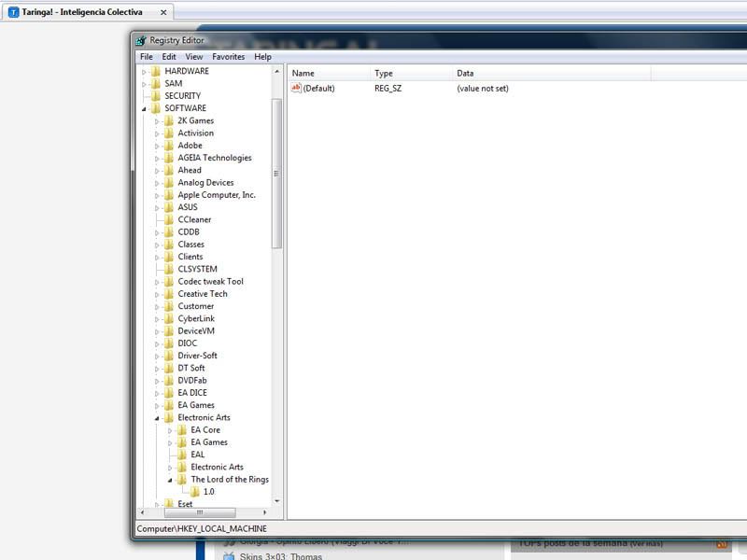Collapse The Lord of the Rings key

click(170, 481)
